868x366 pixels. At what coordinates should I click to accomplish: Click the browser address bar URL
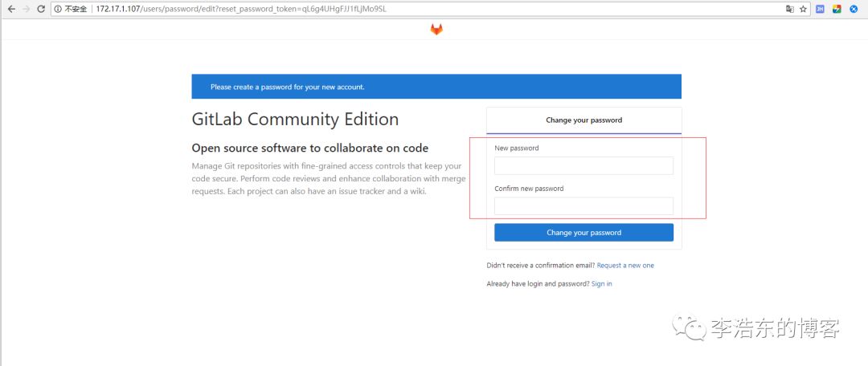(240, 10)
